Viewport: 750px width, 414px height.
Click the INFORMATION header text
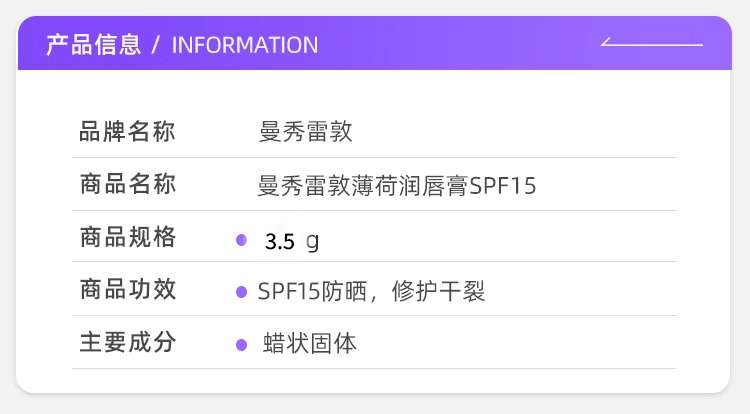pos(245,45)
